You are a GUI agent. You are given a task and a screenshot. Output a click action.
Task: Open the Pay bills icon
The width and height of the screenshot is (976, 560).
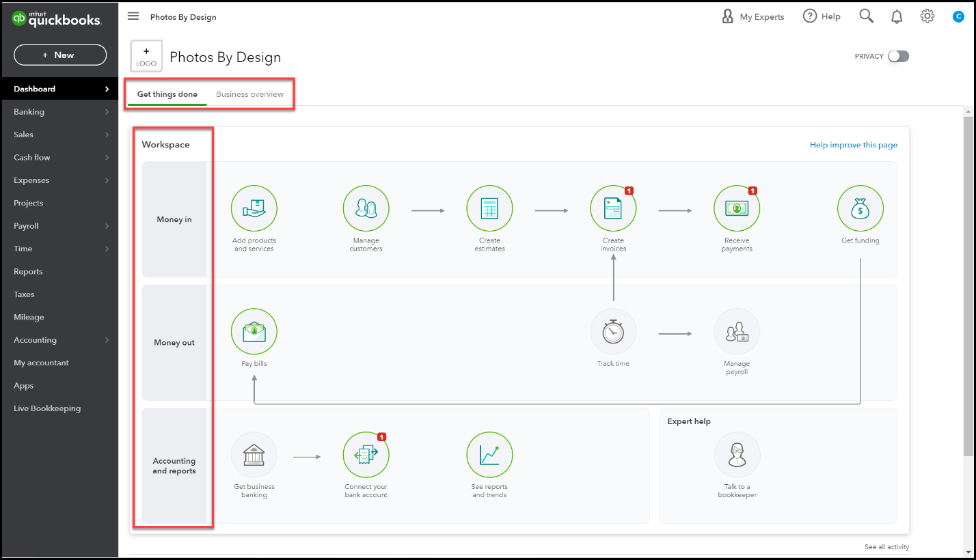(x=254, y=331)
